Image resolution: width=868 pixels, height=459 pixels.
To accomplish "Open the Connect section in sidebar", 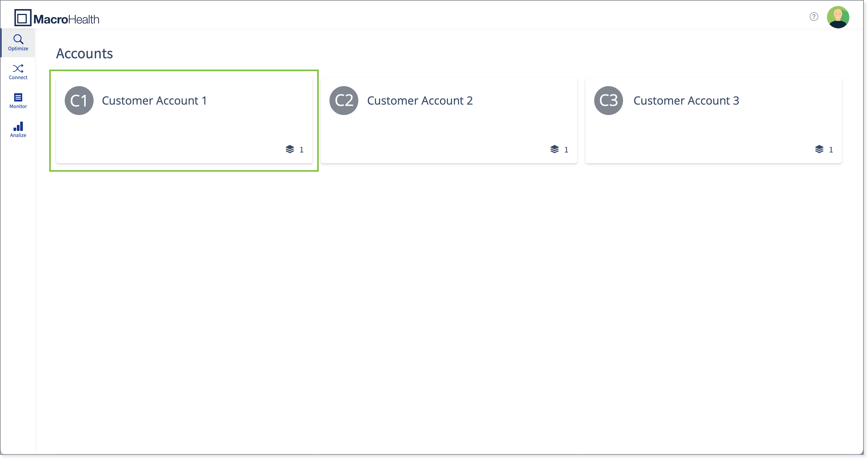I will 18,72.
